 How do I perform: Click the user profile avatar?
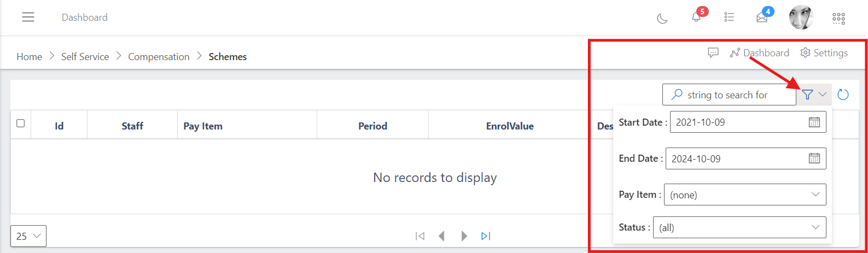tap(801, 17)
